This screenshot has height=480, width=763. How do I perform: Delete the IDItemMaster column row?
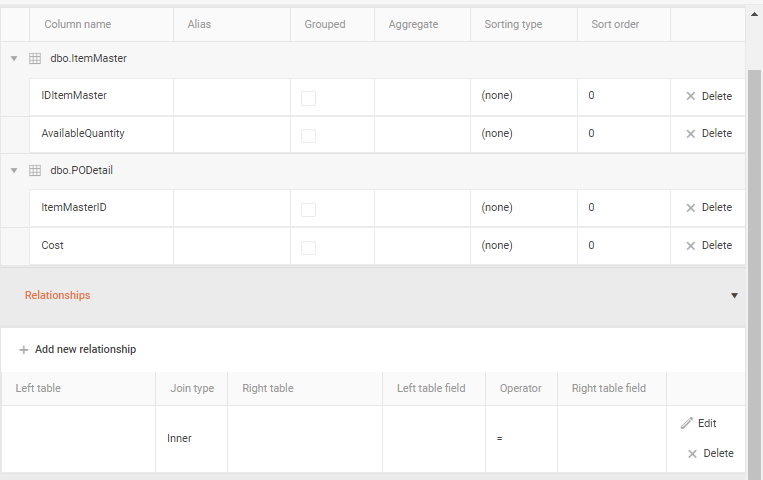pyautogui.click(x=708, y=96)
